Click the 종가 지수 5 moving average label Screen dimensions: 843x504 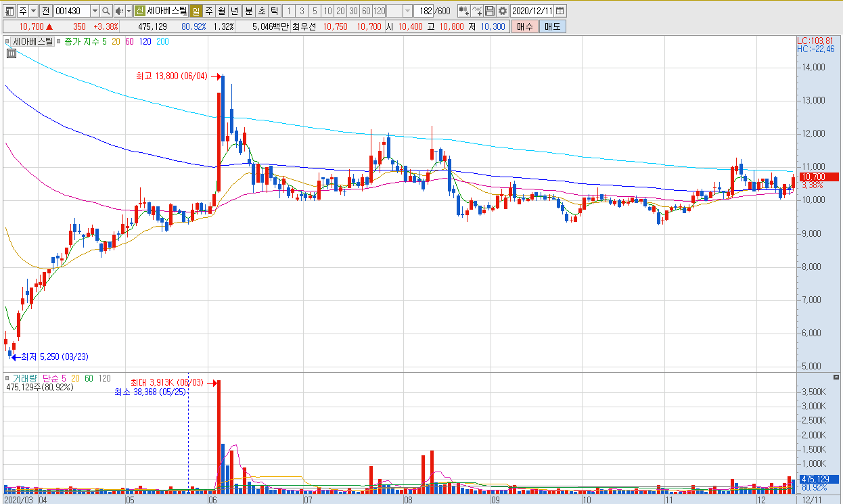pyautogui.click(x=85, y=42)
